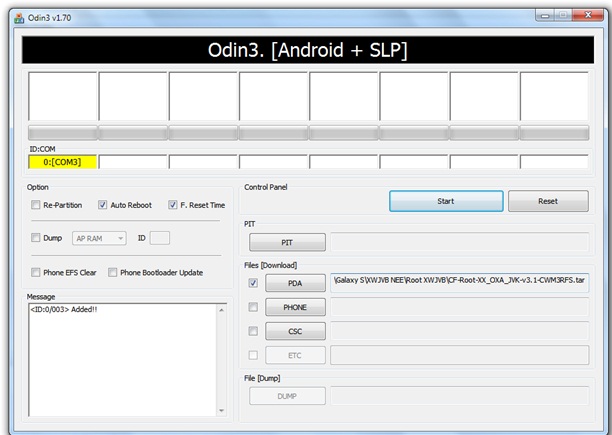The height and width of the screenshot is (435, 612).
Task: Click the '<ID:0/003> Added!!' message line
Action: pos(64,309)
